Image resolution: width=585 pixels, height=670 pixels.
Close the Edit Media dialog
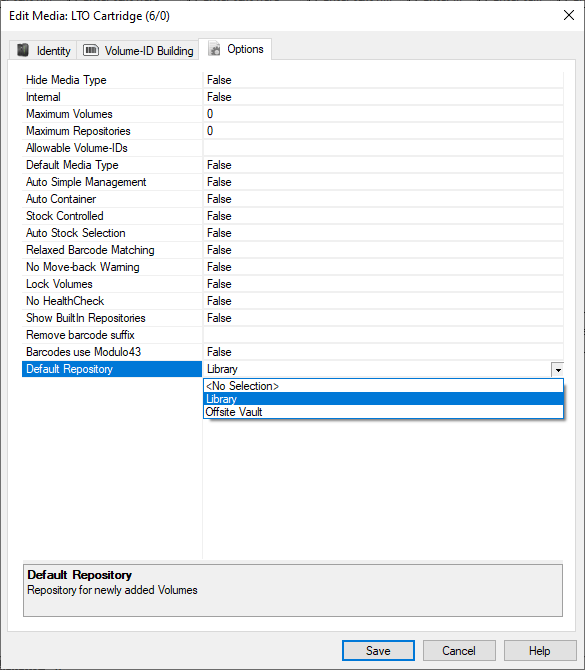(569, 15)
